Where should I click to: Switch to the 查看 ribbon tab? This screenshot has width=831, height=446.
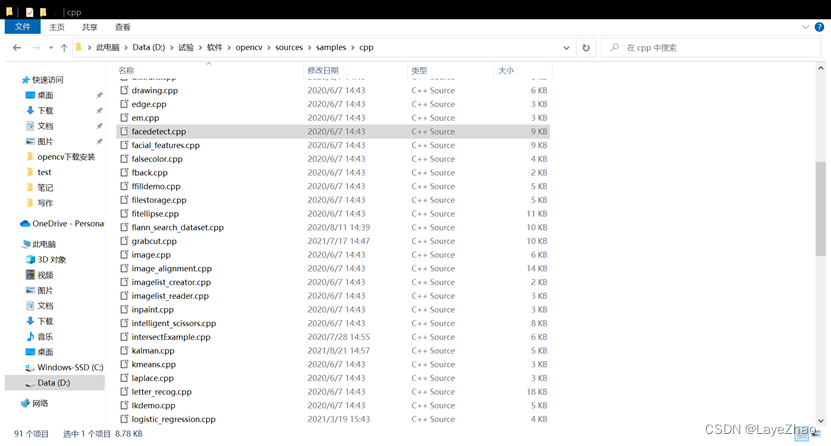click(x=122, y=28)
